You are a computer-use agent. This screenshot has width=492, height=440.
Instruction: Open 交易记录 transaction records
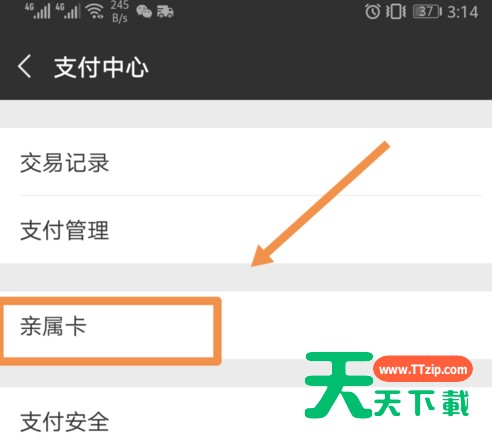click(246, 162)
